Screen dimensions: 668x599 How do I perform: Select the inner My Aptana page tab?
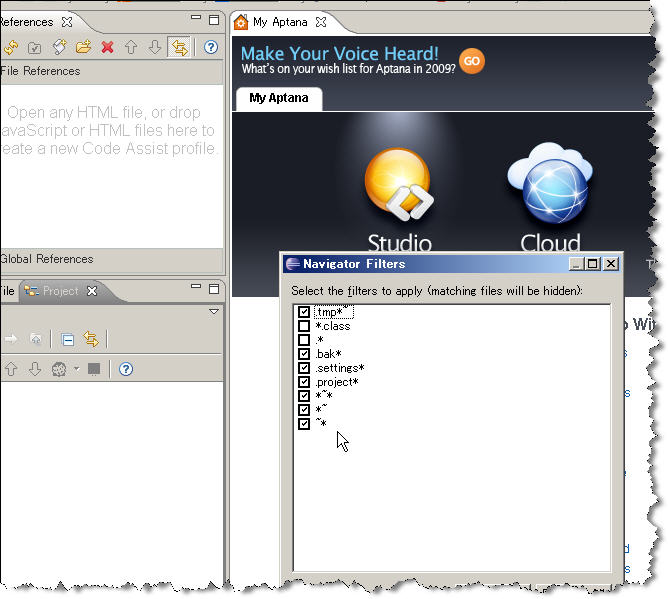click(279, 98)
